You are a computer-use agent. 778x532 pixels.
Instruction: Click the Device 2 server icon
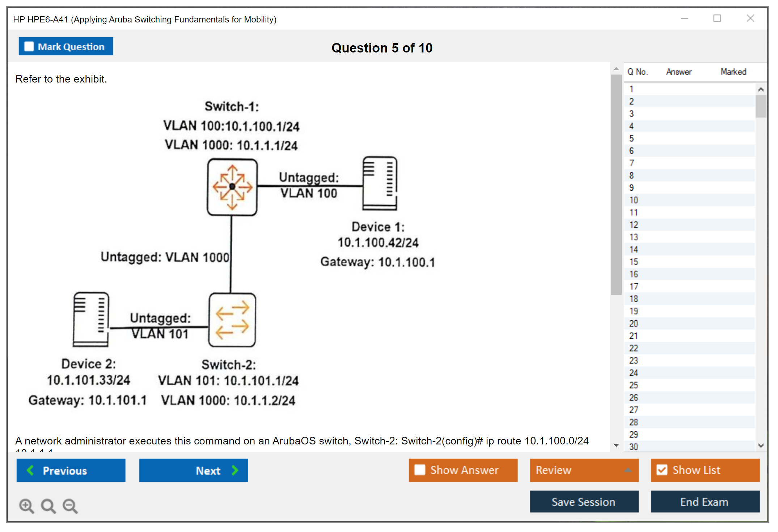pyautogui.click(x=91, y=319)
